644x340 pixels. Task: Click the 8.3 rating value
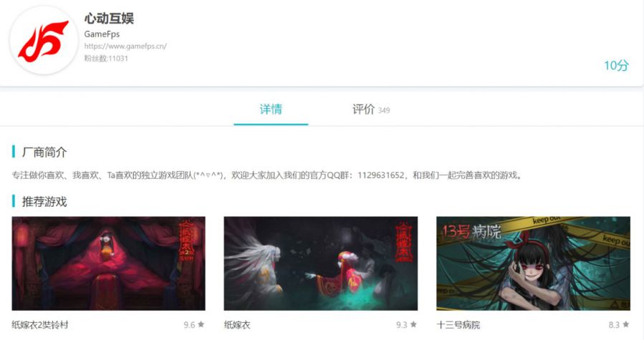tap(614, 325)
